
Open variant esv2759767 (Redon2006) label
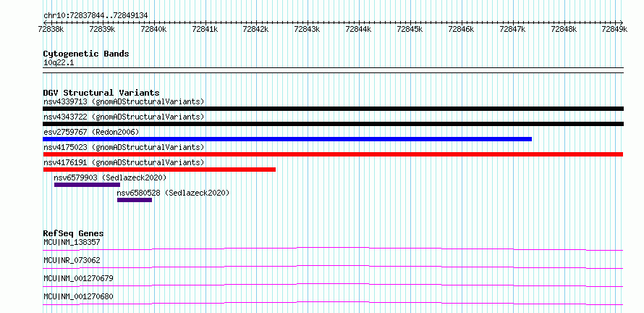pyautogui.click(x=91, y=132)
